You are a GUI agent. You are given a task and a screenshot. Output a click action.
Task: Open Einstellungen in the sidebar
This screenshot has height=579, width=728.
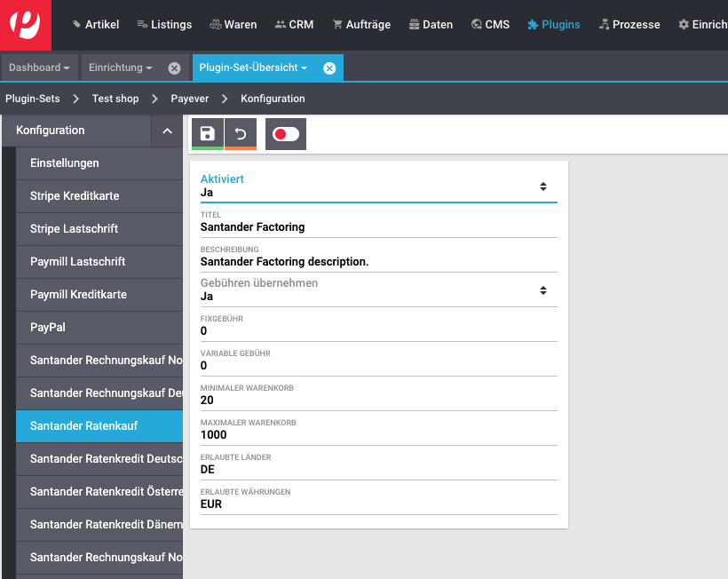(x=99, y=163)
